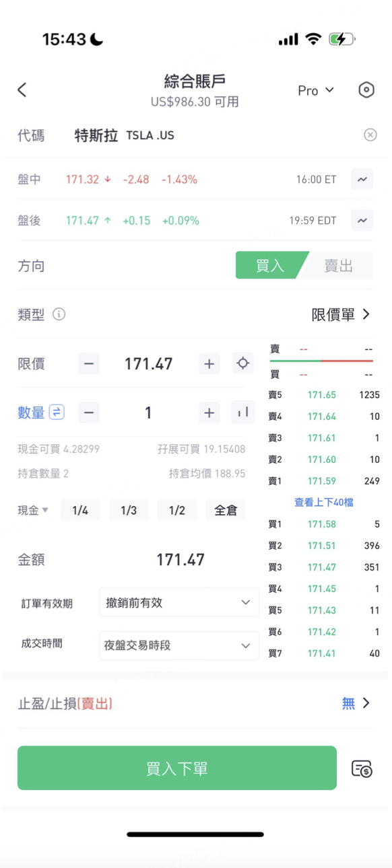
Task: Open the 成交時間 夜盤交易時段 dropdown
Action: coord(179,645)
